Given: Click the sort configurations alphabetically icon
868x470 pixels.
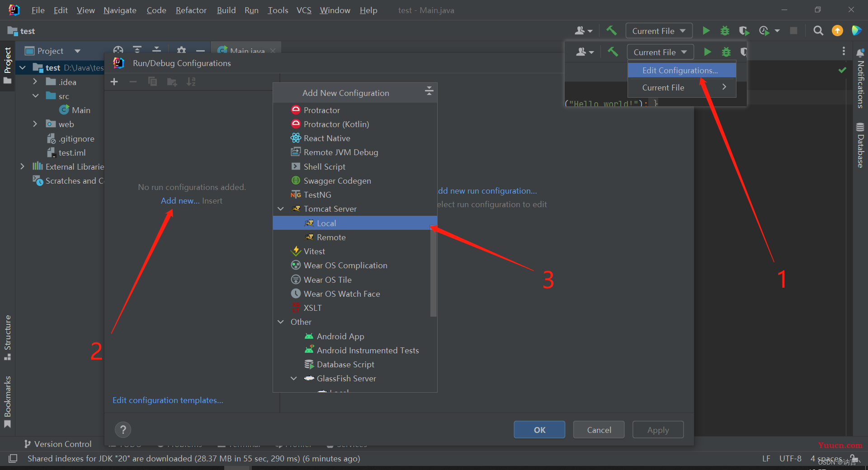Looking at the screenshot, I should pos(191,82).
